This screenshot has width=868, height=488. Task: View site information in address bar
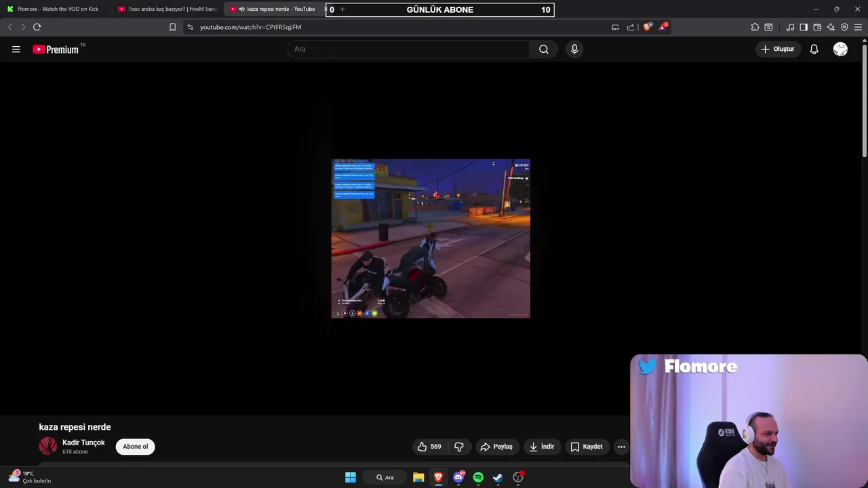tap(190, 27)
